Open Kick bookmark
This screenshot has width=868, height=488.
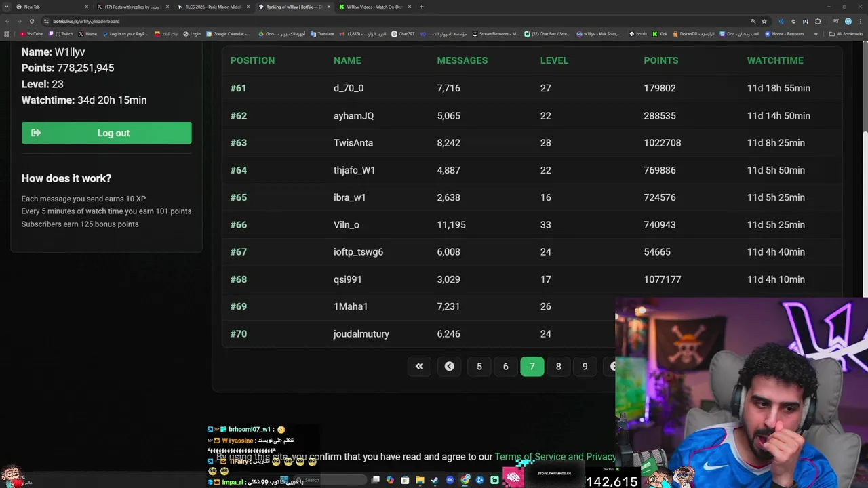pyautogui.click(x=660, y=33)
